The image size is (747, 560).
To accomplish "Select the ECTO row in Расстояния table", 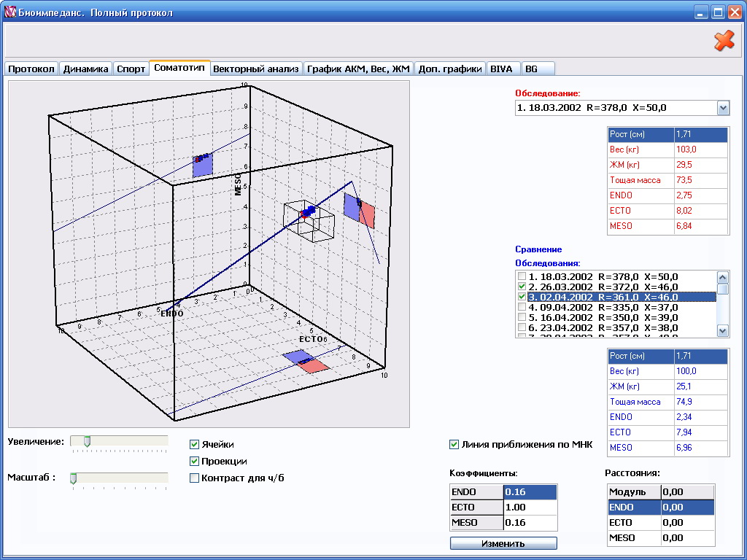I will click(661, 522).
